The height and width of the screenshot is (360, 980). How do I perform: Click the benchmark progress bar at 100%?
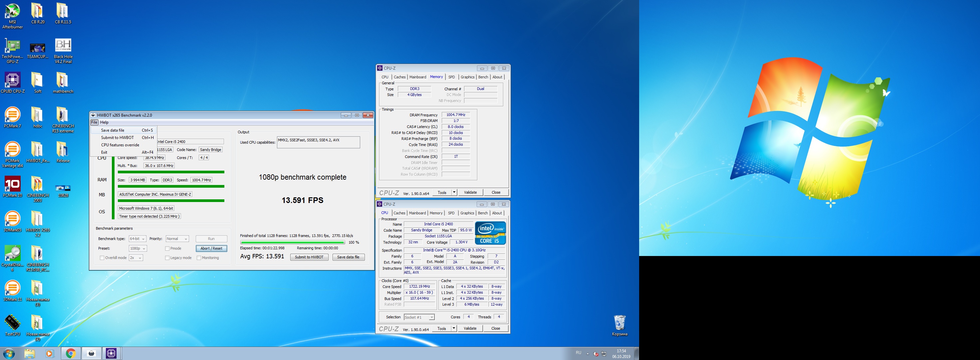point(293,242)
